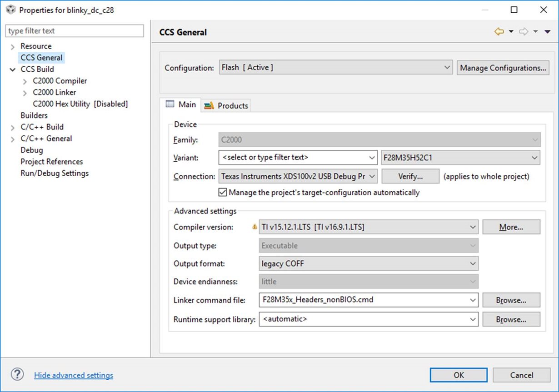Collapse the CCS Build tree node

13,69
